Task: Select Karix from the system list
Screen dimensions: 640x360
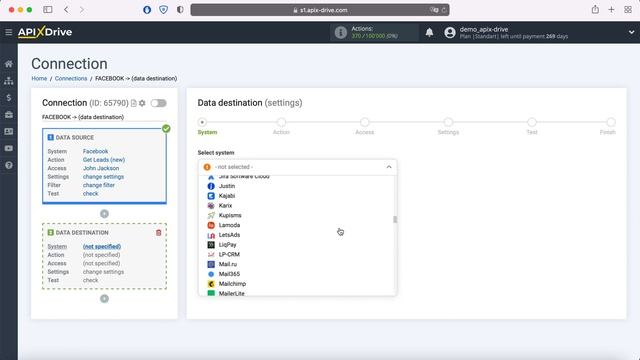Action: pyautogui.click(x=297, y=206)
